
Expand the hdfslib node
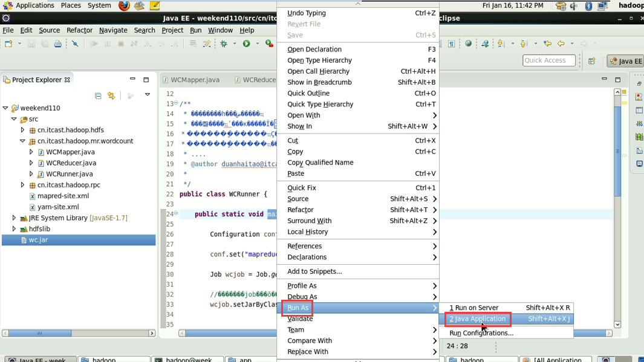coord(14,229)
